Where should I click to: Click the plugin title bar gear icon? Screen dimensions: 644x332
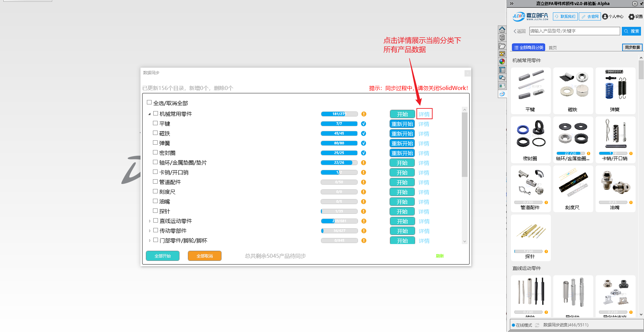point(634,4)
